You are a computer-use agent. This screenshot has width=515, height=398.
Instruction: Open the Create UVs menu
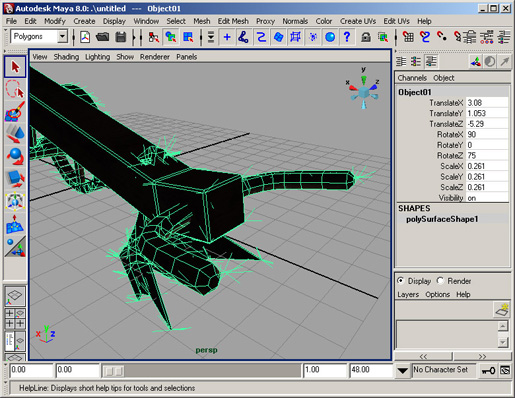click(x=358, y=21)
